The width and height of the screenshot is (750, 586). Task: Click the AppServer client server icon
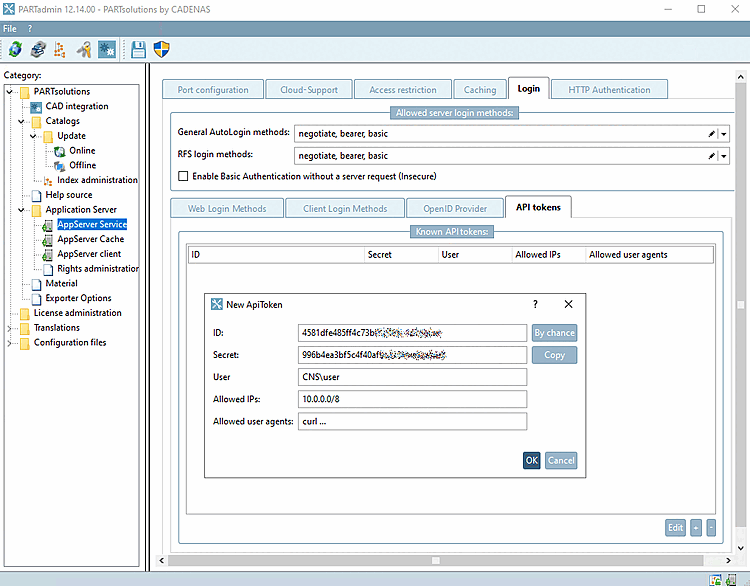tap(48, 254)
